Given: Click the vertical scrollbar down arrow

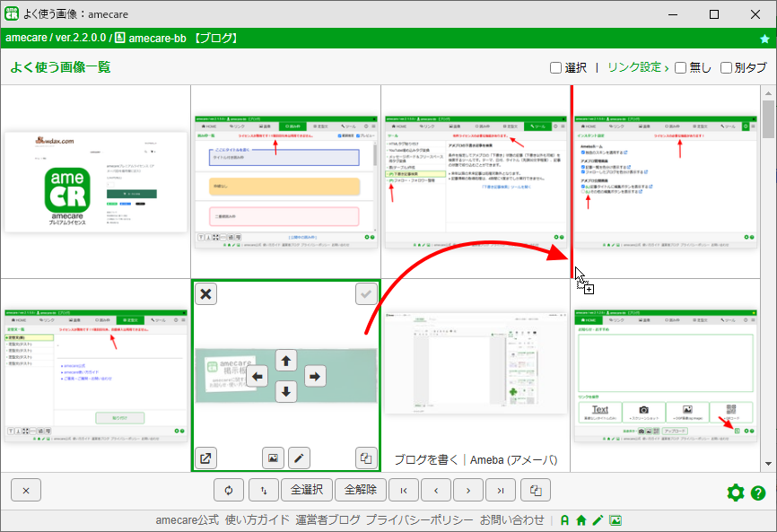Looking at the screenshot, I should point(768,464).
